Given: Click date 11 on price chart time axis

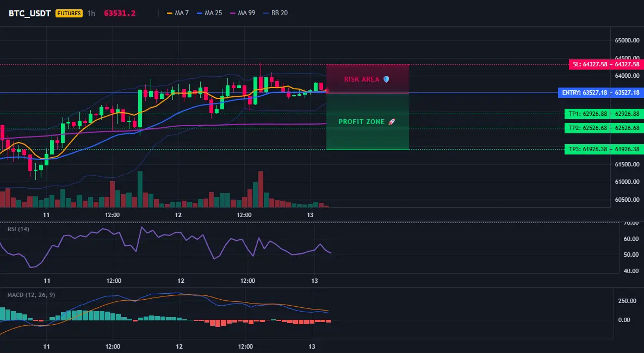Looking at the screenshot, I should pos(46,215).
